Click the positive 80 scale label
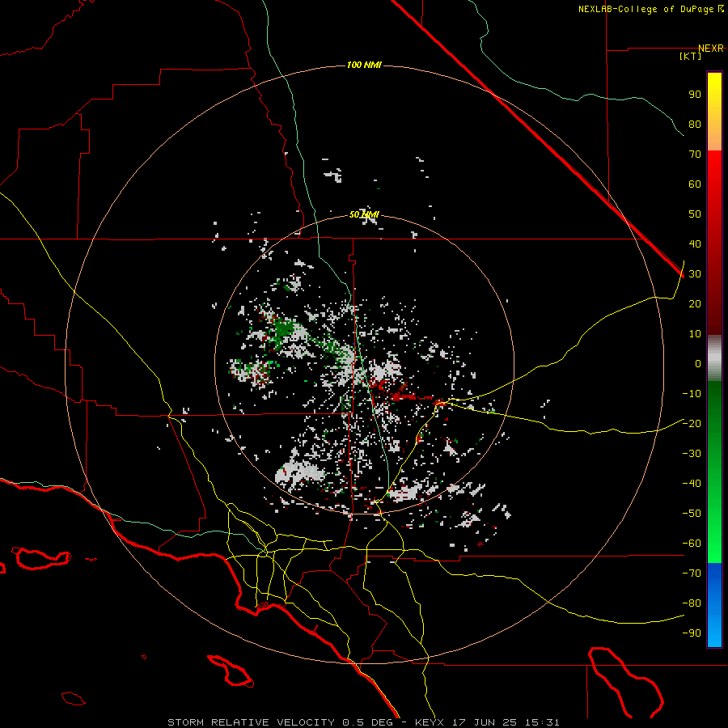728x728 pixels. 695,124
